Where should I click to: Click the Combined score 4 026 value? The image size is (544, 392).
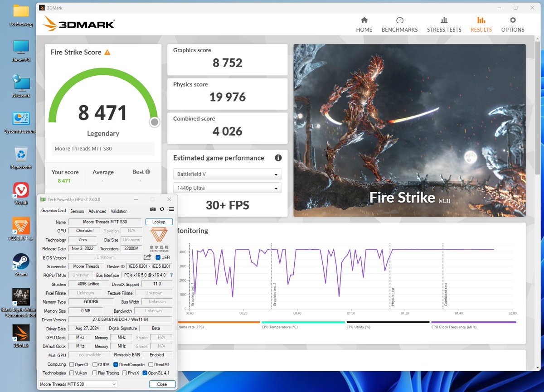[x=227, y=131]
